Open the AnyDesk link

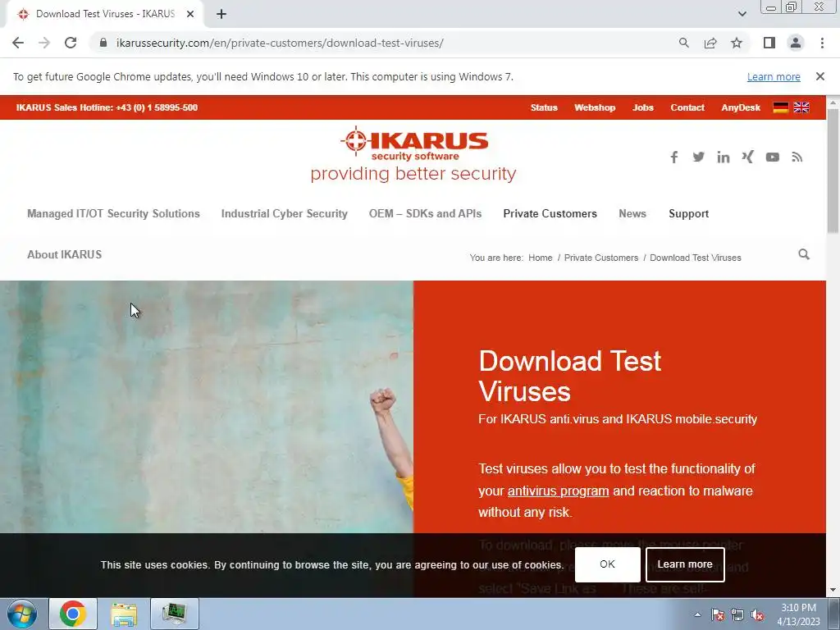tap(741, 107)
